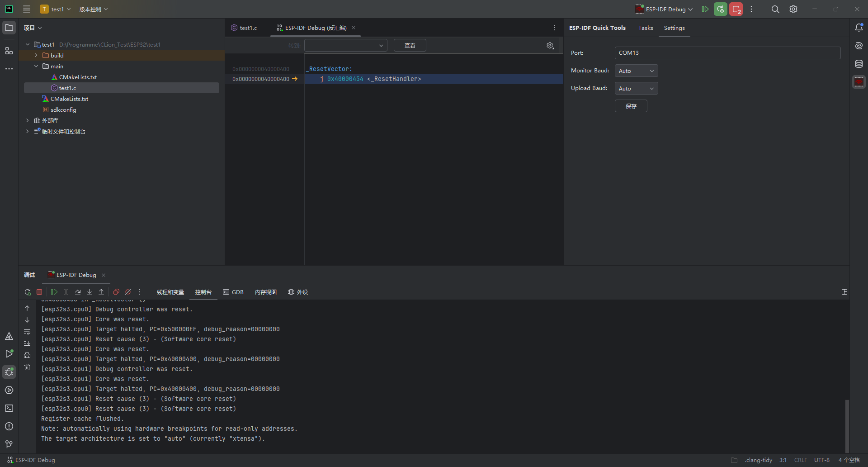
Task: Print console output icon
Action: click(x=27, y=355)
